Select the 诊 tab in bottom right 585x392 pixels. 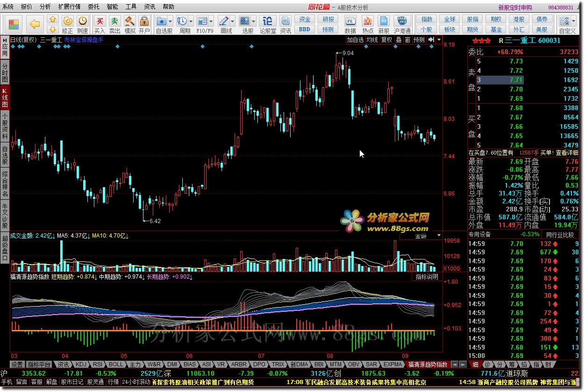tap(487, 364)
